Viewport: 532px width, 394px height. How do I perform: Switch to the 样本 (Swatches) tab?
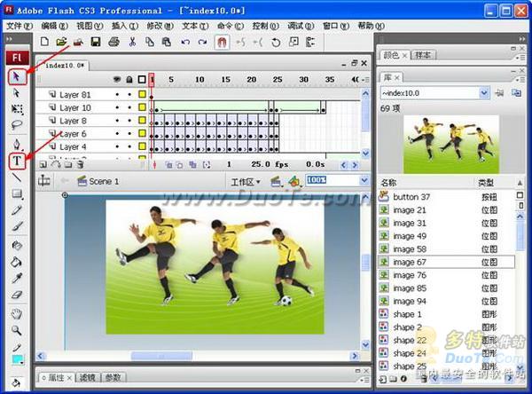423,55
